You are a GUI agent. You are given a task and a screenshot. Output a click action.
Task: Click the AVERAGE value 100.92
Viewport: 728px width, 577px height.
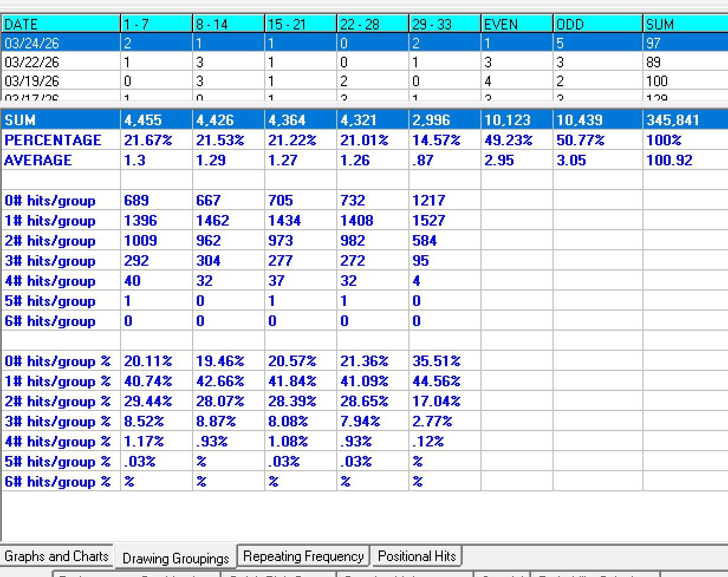pyautogui.click(x=669, y=161)
